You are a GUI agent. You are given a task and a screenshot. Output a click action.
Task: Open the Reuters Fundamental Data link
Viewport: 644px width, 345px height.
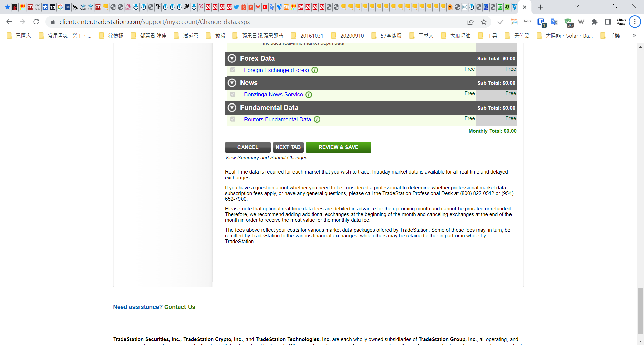click(277, 119)
